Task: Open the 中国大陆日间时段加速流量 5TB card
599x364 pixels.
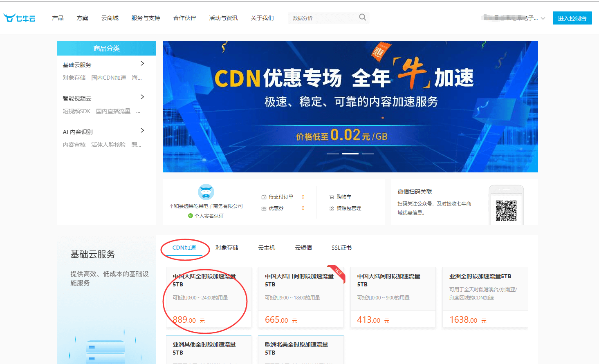Action: tap(301, 297)
